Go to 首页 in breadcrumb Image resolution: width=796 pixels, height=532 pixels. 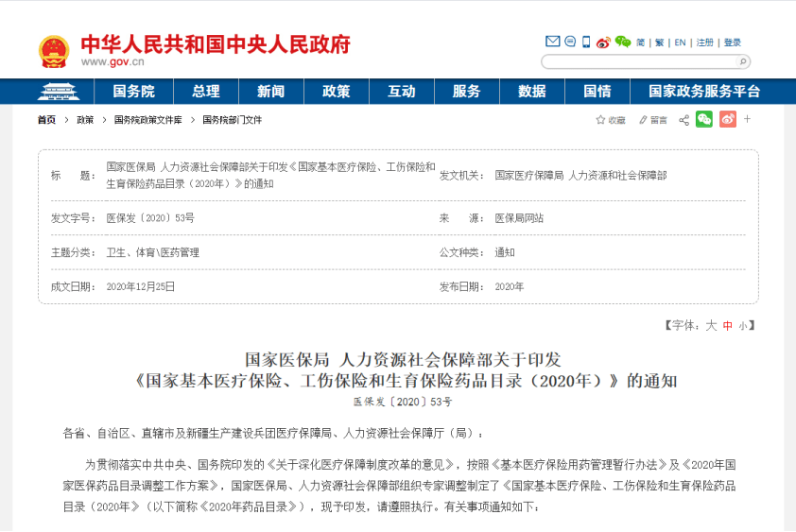tap(46, 120)
